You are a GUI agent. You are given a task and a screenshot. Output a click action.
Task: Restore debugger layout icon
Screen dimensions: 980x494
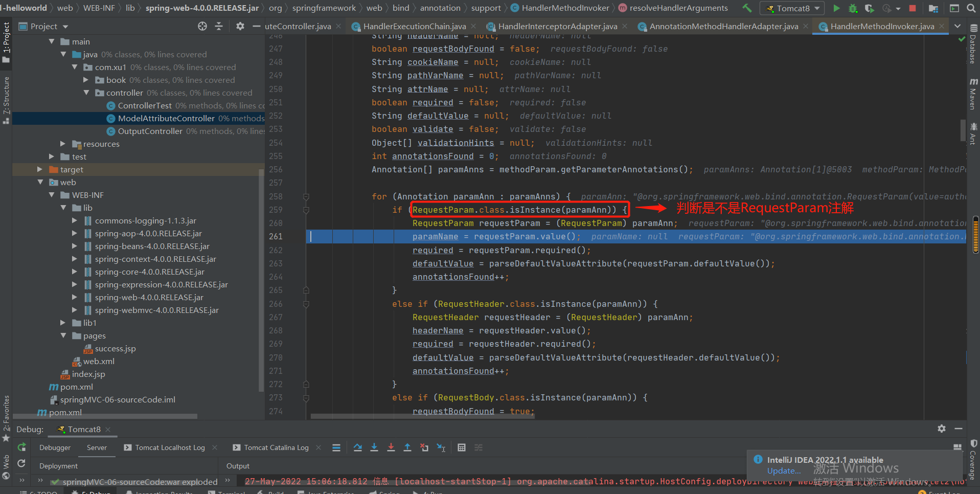tap(958, 447)
